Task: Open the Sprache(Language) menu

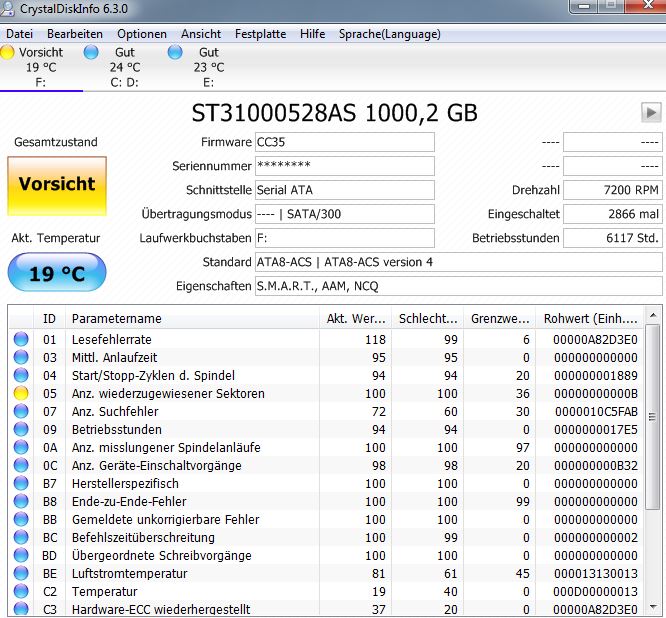Action: (389, 34)
